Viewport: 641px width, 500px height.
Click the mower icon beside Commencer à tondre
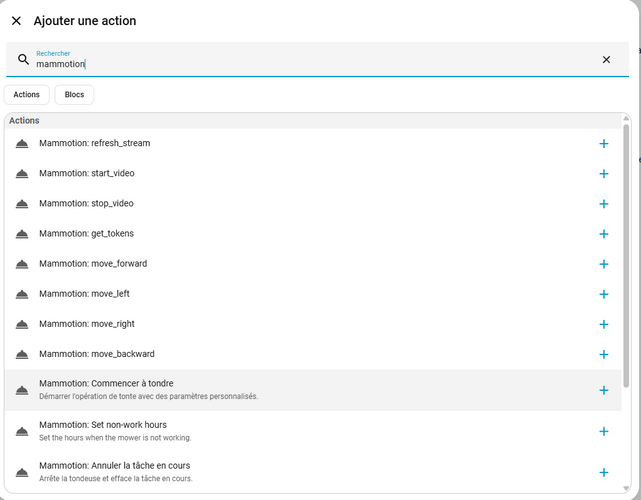click(x=22, y=390)
